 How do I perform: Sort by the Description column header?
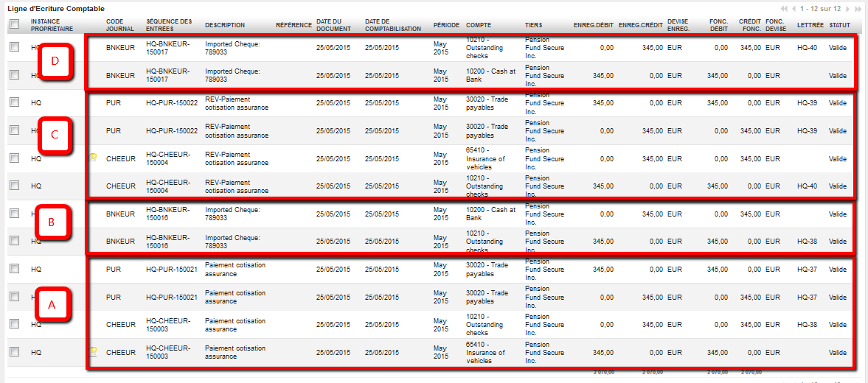[225, 24]
